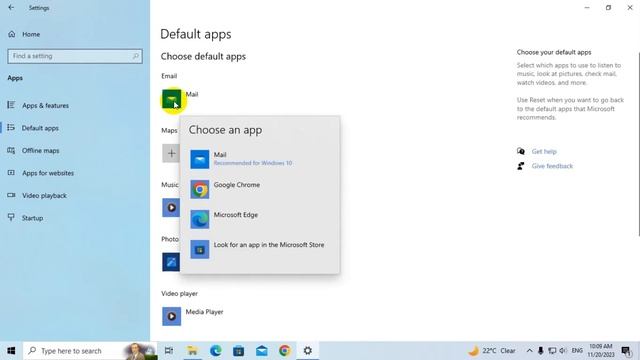Click the magnifier icon in Find a setting
Image resolution: width=640 pixels, height=360 pixels.
pos(136,56)
